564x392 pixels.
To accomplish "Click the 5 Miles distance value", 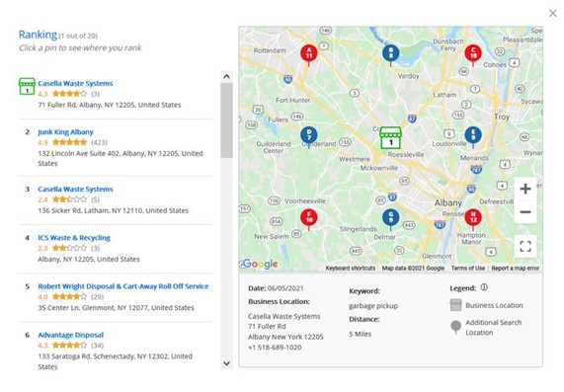I will pos(361,334).
